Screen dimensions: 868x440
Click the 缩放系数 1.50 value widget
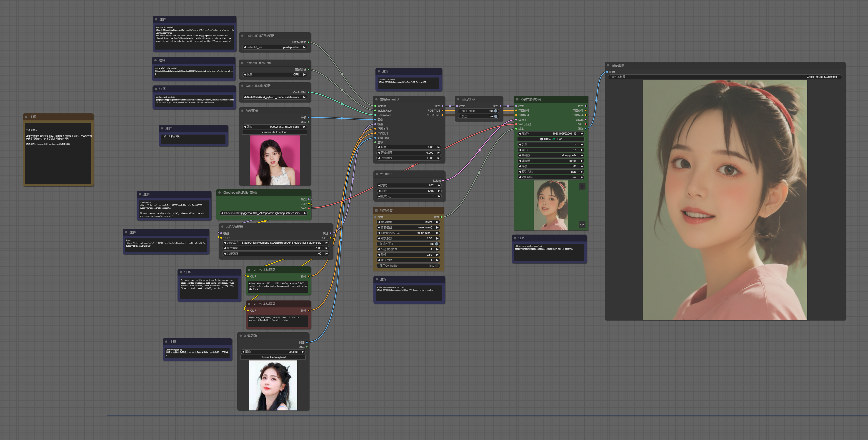coord(408,239)
